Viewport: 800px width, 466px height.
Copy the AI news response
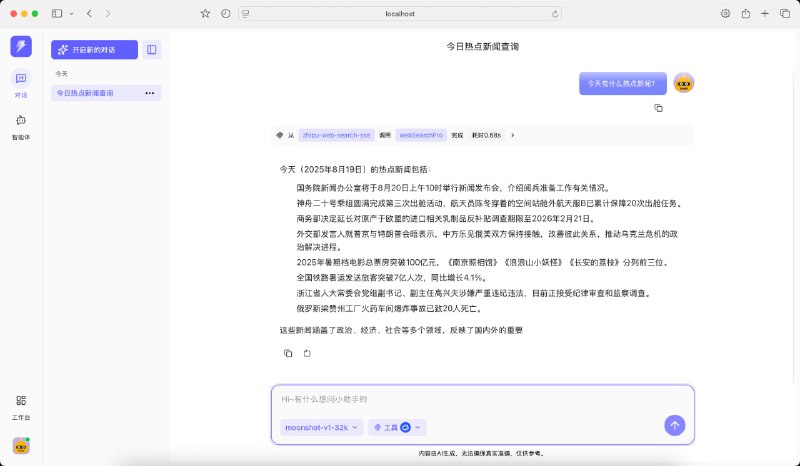(288, 353)
